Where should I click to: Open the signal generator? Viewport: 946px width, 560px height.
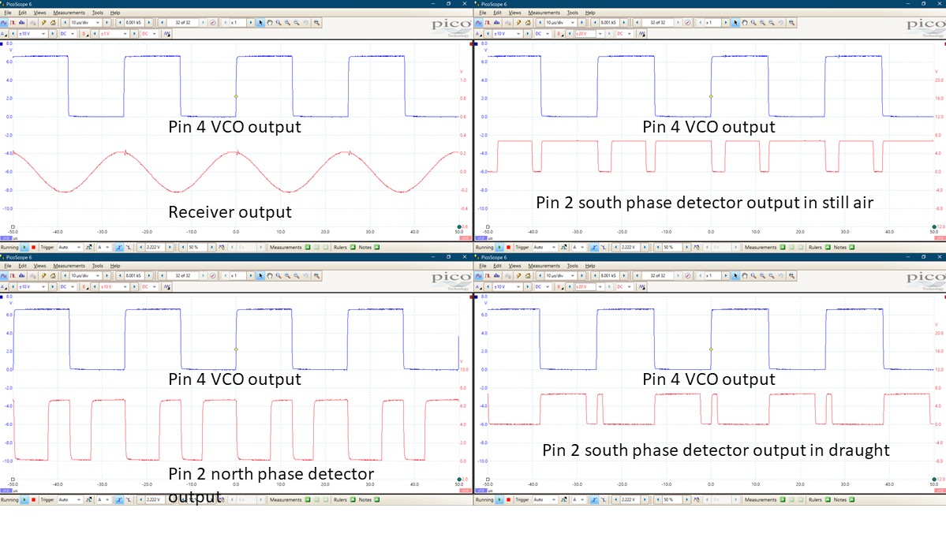(x=43, y=22)
